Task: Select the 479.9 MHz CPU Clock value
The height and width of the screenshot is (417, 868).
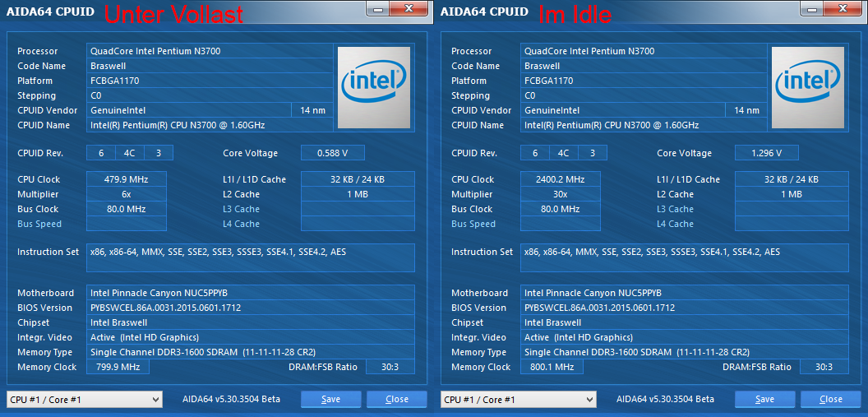Action: [127, 179]
